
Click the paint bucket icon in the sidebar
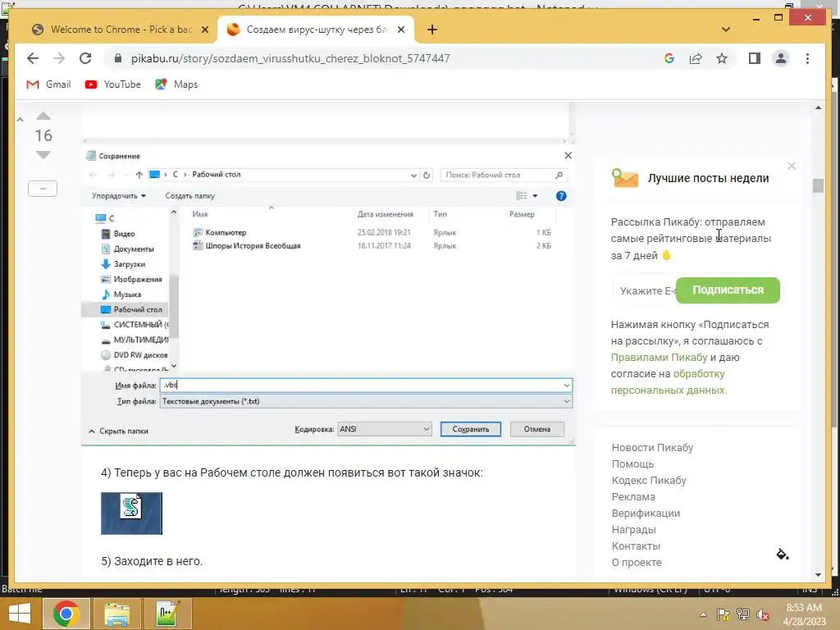pos(782,554)
